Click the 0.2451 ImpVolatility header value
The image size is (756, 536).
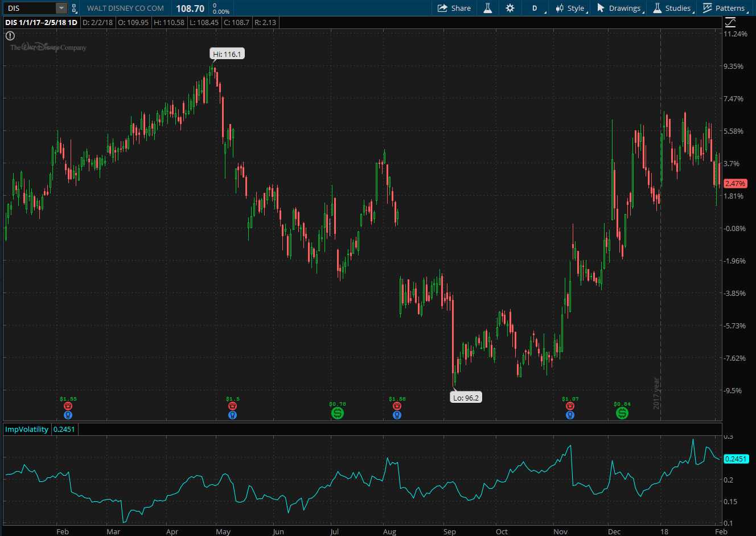pyautogui.click(x=64, y=429)
